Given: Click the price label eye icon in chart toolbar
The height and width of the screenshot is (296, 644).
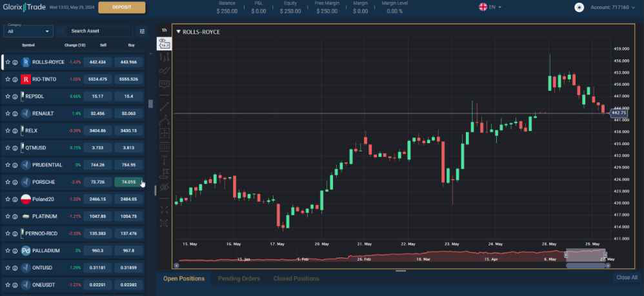Looking at the screenshot, I should pos(164,43).
